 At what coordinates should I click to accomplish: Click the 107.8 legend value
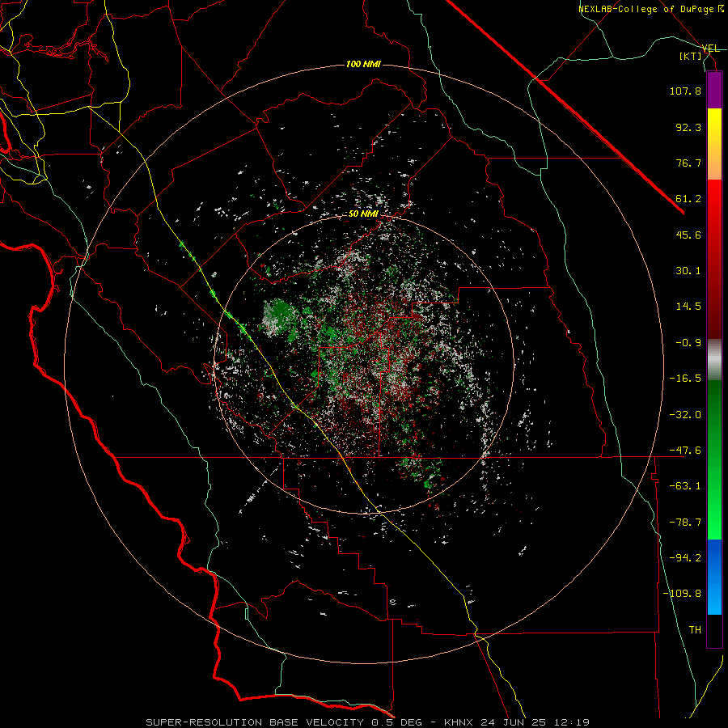point(685,91)
